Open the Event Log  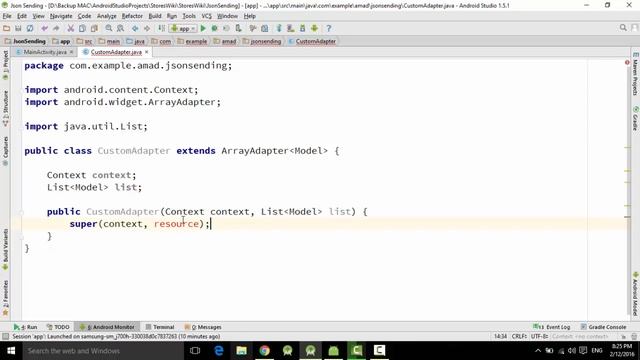(551, 327)
